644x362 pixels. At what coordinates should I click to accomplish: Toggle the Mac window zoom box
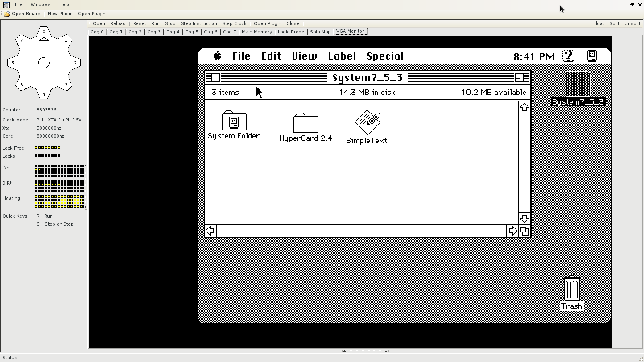point(519,78)
